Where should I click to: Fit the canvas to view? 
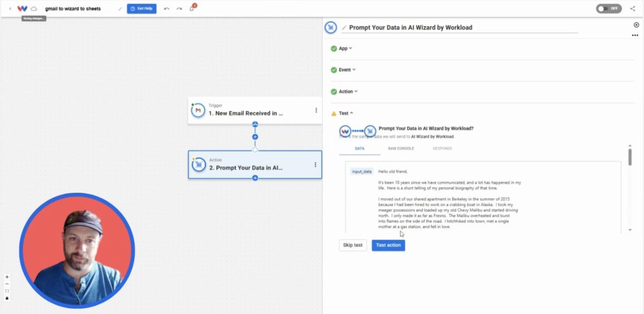click(x=7, y=291)
